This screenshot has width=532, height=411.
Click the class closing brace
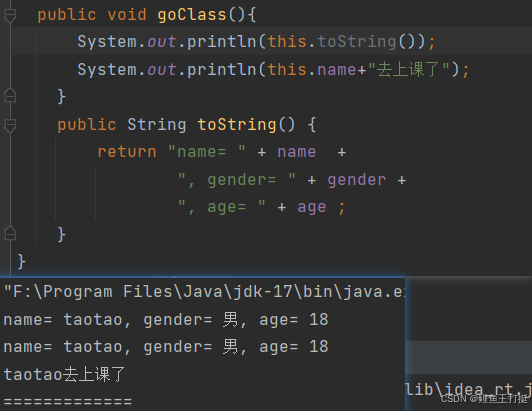coord(21,261)
